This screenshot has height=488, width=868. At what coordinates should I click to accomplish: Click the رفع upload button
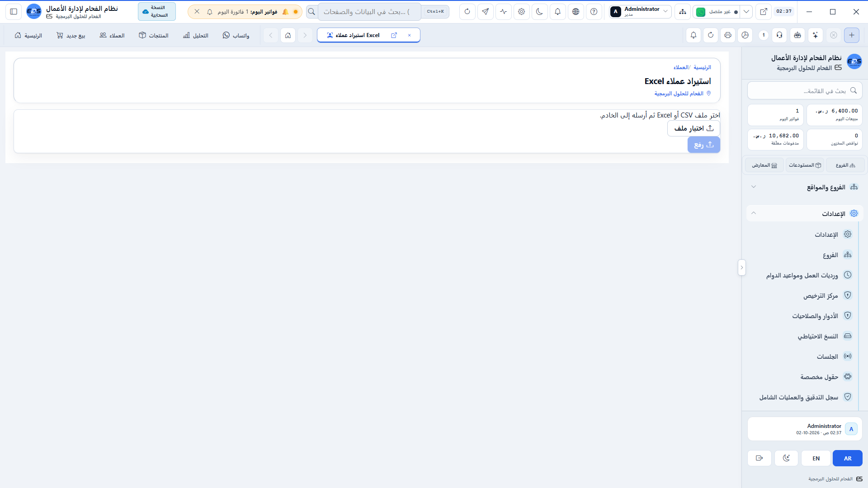pyautogui.click(x=704, y=145)
